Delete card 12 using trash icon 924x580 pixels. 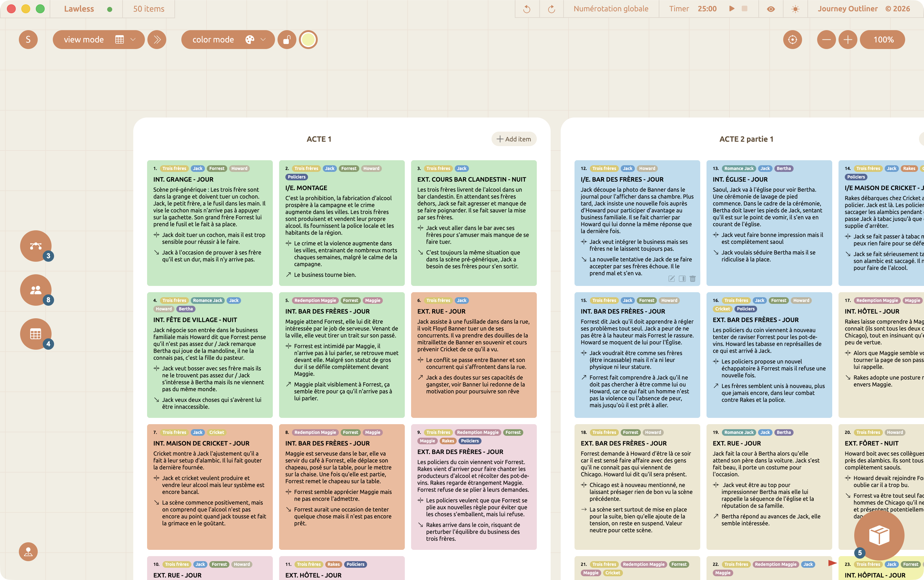[x=693, y=279]
